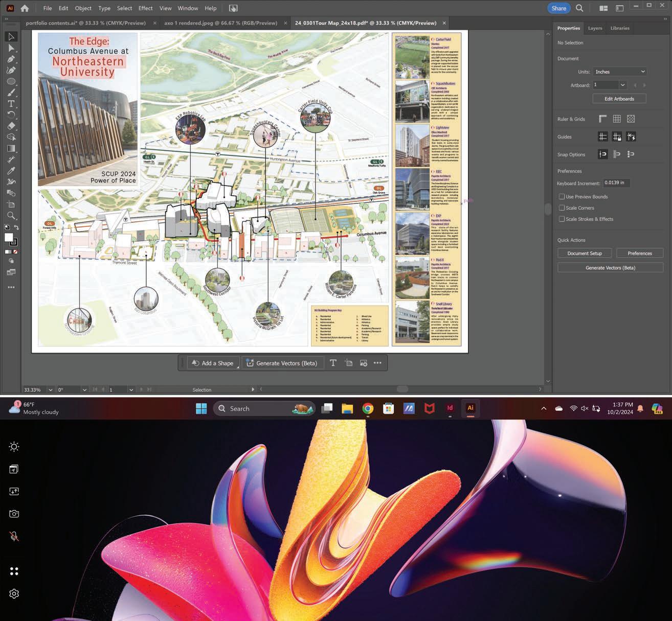Toggle Smart Guides icon
Viewport: 672px width, 621px height.
631,136
